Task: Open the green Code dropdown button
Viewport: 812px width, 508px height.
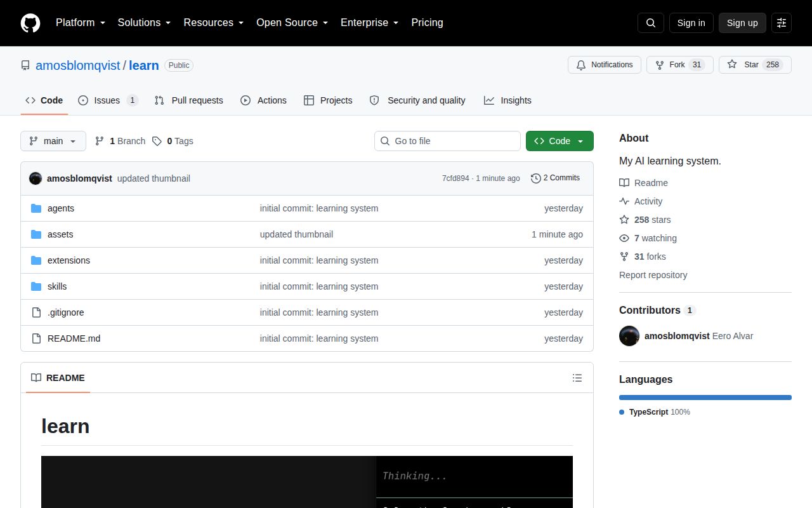Action: [x=560, y=141]
